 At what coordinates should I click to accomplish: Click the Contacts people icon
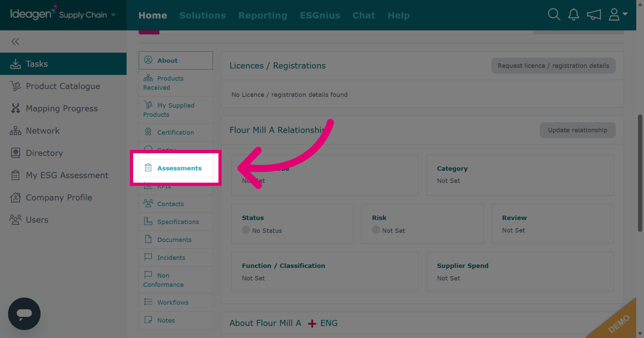(148, 203)
